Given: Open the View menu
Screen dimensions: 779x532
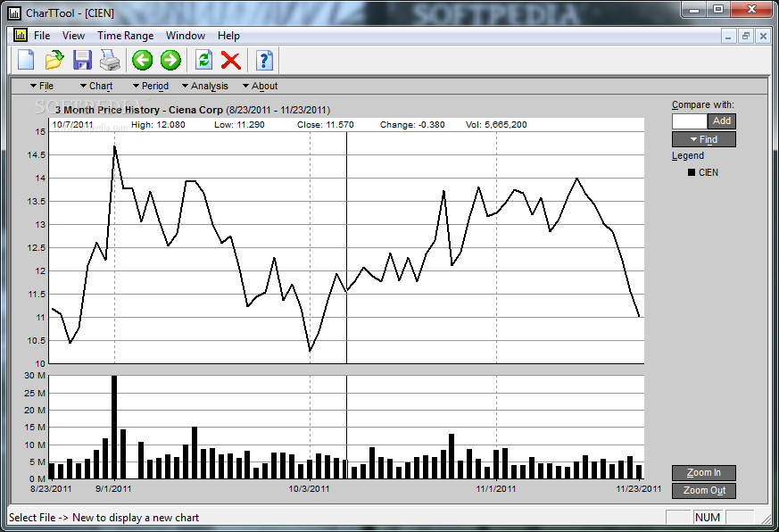Looking at the screenshot, I should [73, 36].
